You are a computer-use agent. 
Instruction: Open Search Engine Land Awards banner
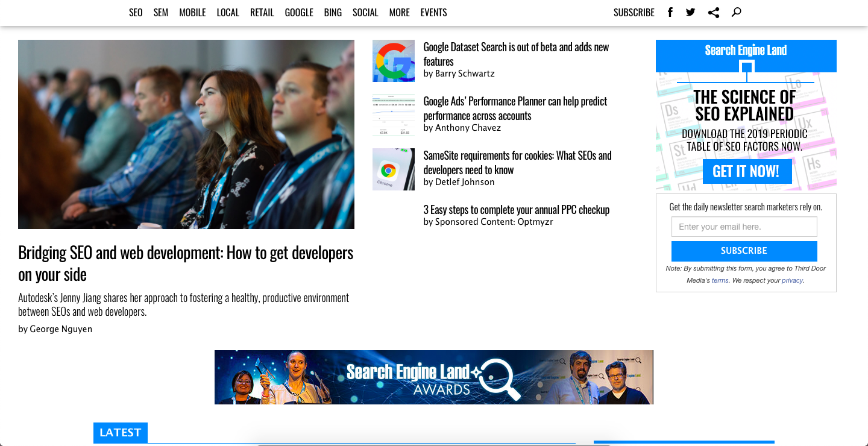(434, 377)
